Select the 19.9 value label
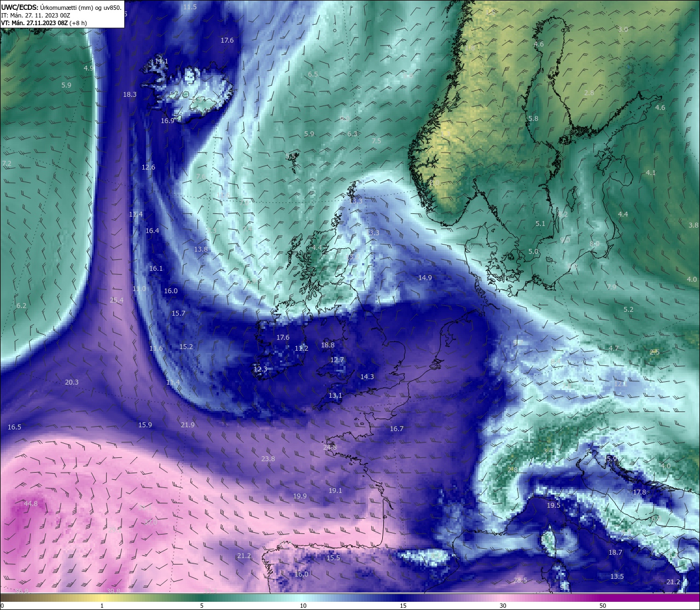 [x=300, y=496]
